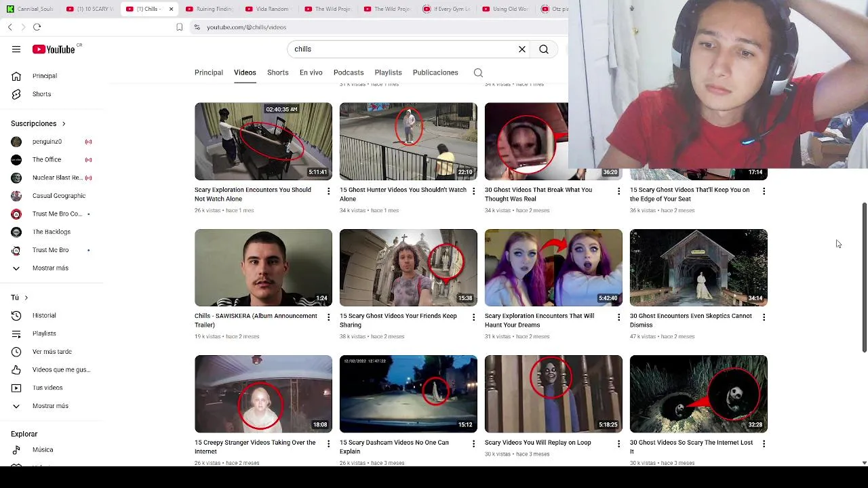The image size is (868, 488).
Task: Open options for 15 Scary Ghost Videos That'll Keep You
Action: coord(764,191)
